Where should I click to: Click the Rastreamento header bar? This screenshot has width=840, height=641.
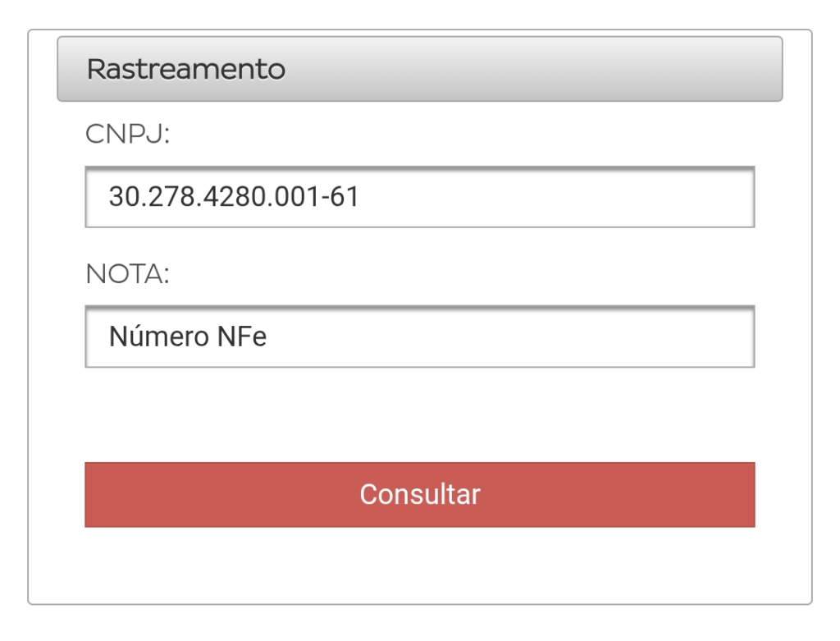pos(419,69)
